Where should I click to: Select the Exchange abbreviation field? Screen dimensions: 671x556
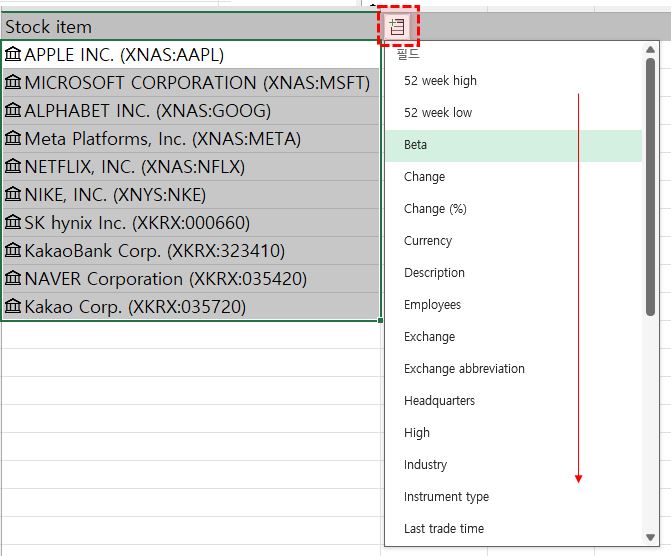[x=514, y=369]
